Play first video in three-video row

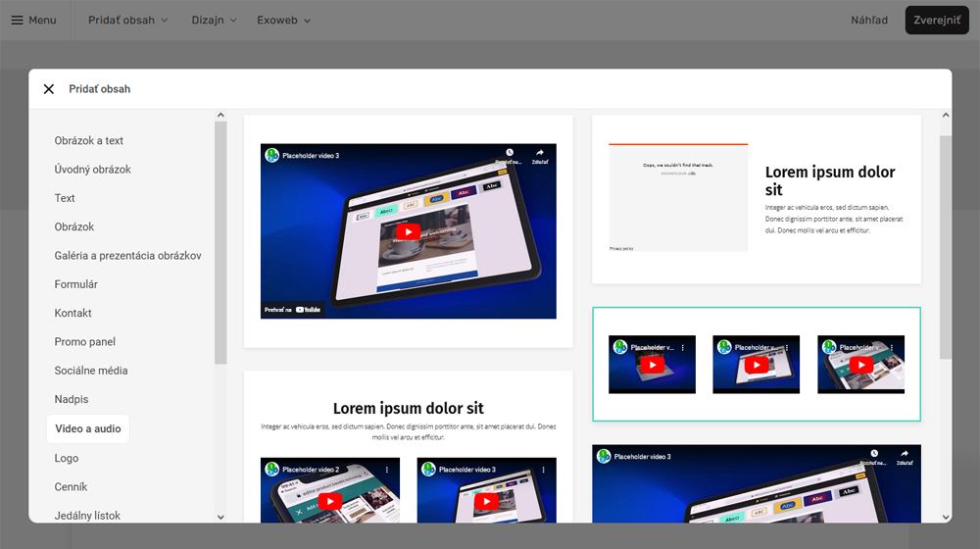click(x=652, y=365)
